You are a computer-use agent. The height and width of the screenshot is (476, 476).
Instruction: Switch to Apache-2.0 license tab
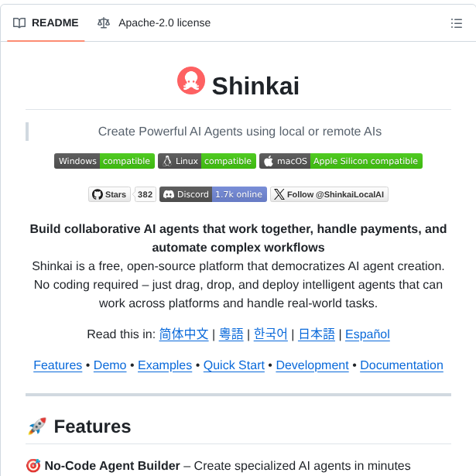[x=154, y=22]
